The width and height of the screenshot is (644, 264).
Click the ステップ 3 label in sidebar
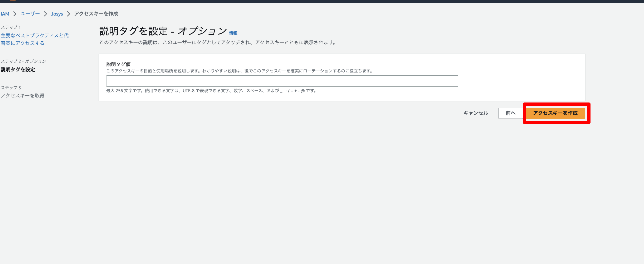pos(11,88)
